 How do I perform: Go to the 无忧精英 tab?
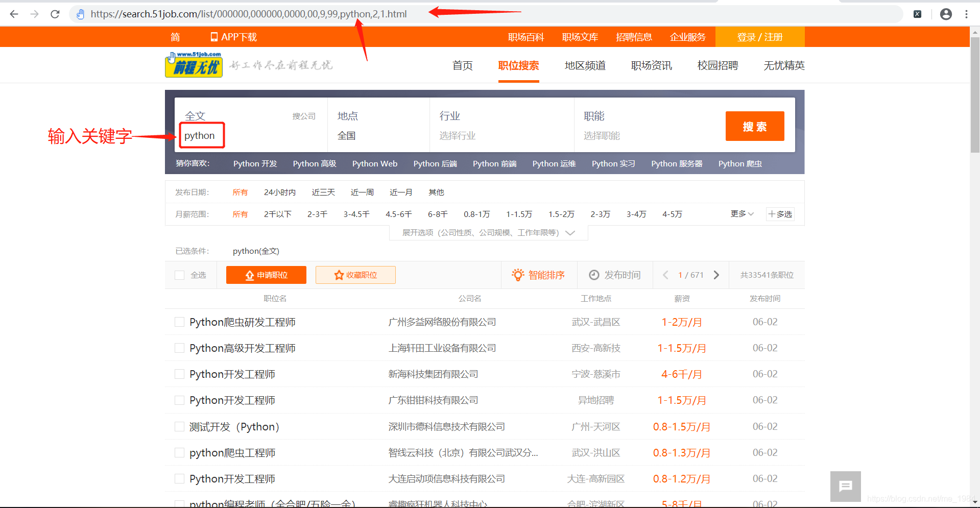coord(784,65)
